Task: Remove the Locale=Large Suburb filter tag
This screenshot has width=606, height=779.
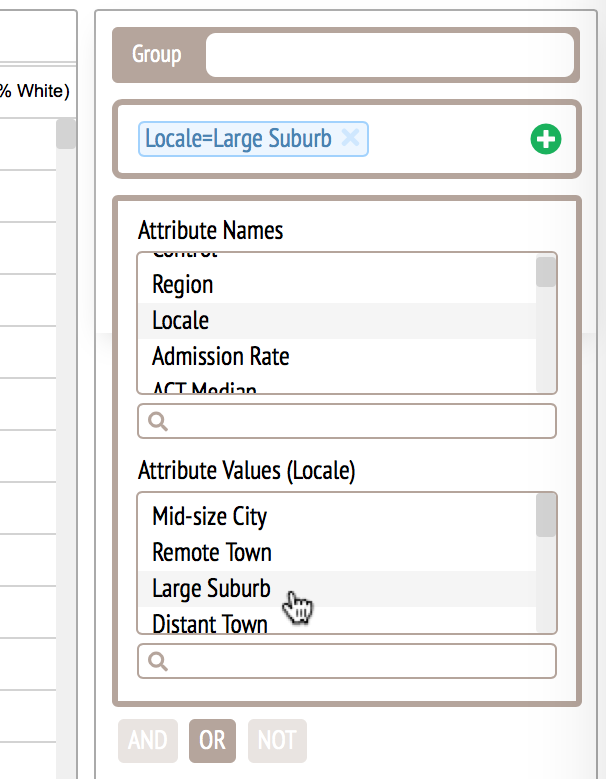Action: coord(350,138)
